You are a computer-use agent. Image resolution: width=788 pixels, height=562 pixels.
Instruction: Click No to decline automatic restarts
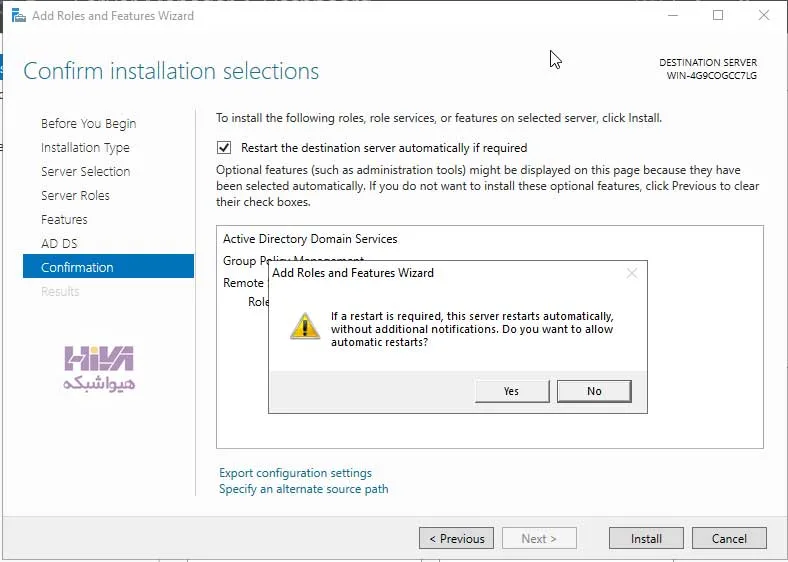594,391
